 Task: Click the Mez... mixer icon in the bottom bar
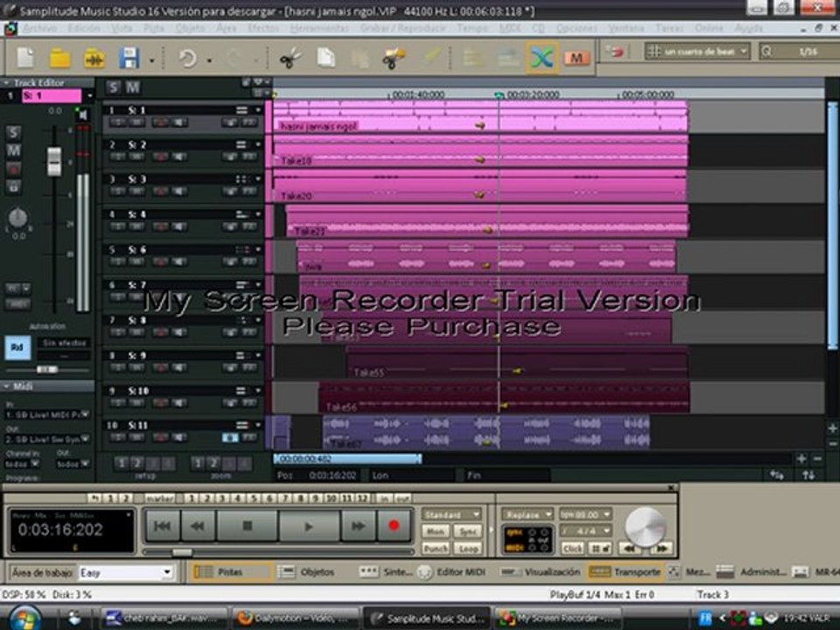[x=675, y=572]
